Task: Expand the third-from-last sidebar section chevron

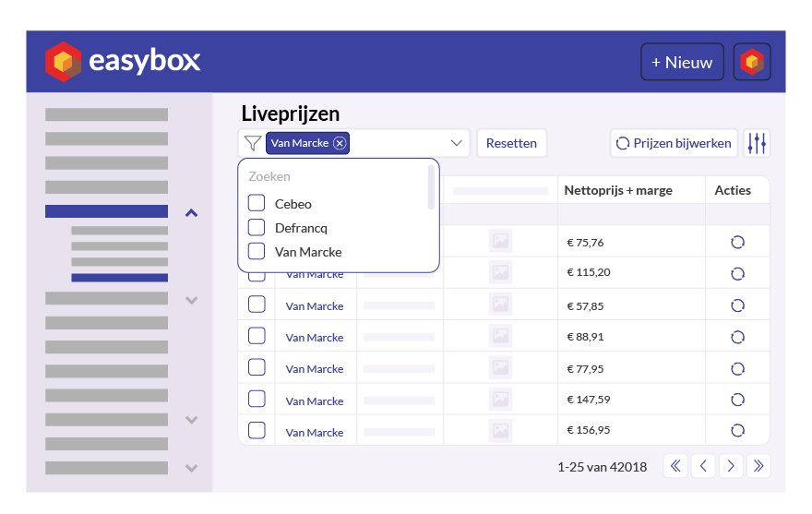Action: point(192,420)
